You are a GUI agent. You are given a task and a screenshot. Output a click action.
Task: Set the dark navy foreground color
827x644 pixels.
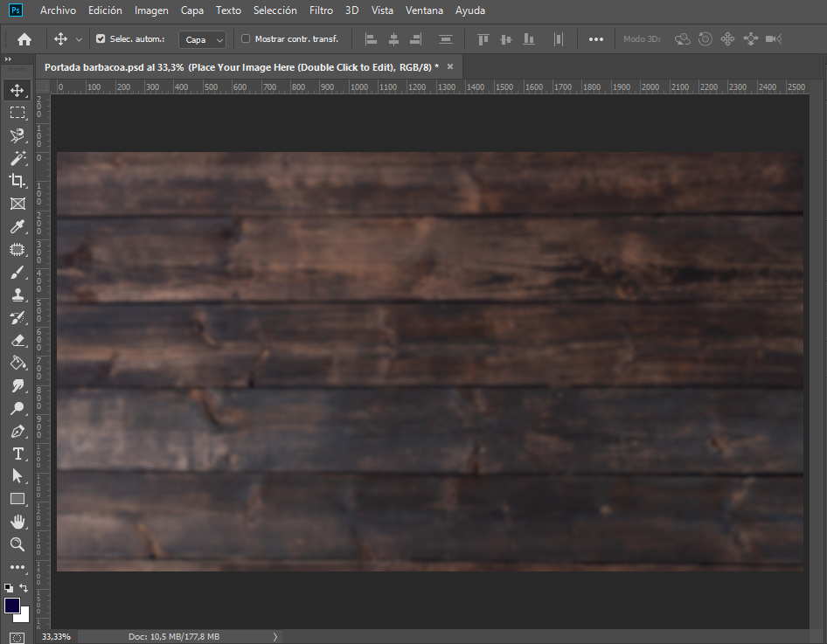click(x=12, y=606)
